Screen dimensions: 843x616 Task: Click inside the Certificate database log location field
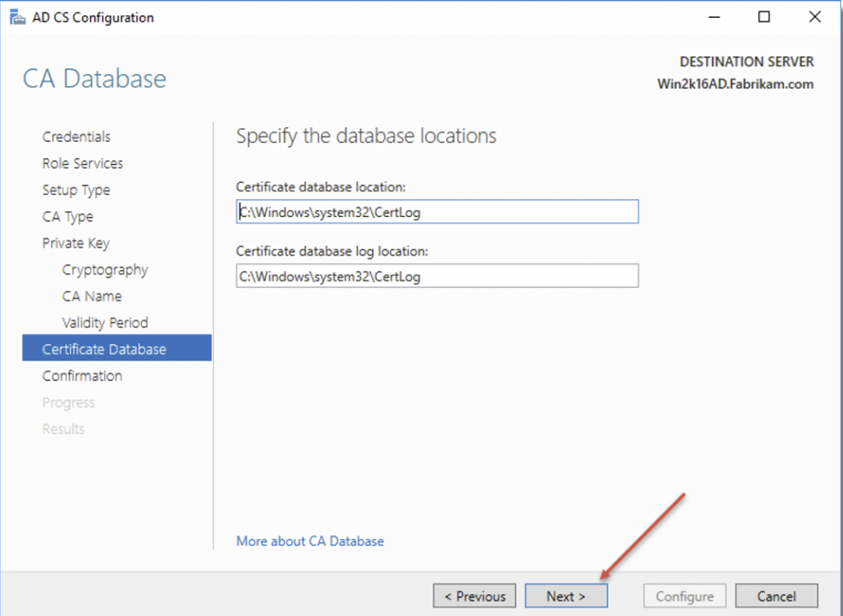point(437,275)
